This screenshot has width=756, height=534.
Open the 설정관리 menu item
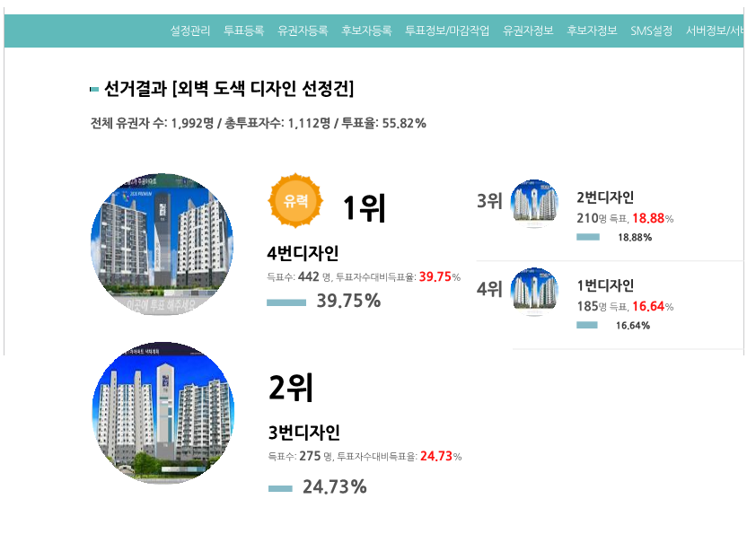[190, 31]
